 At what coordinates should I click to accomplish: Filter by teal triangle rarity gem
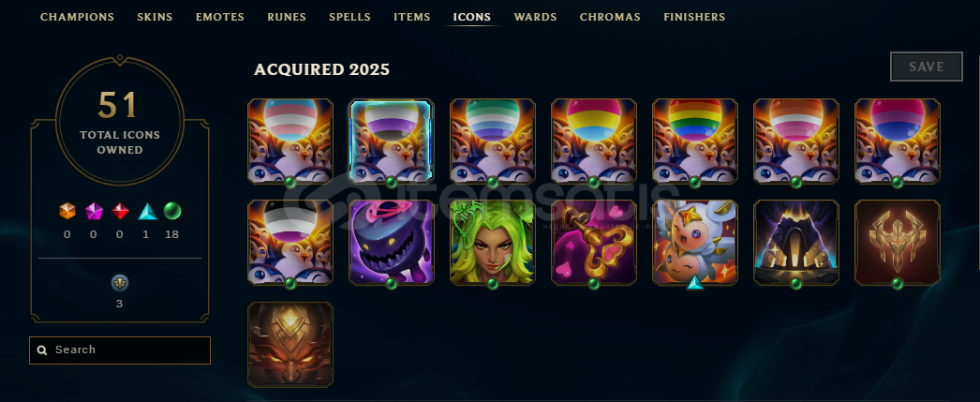pos(146,212)
